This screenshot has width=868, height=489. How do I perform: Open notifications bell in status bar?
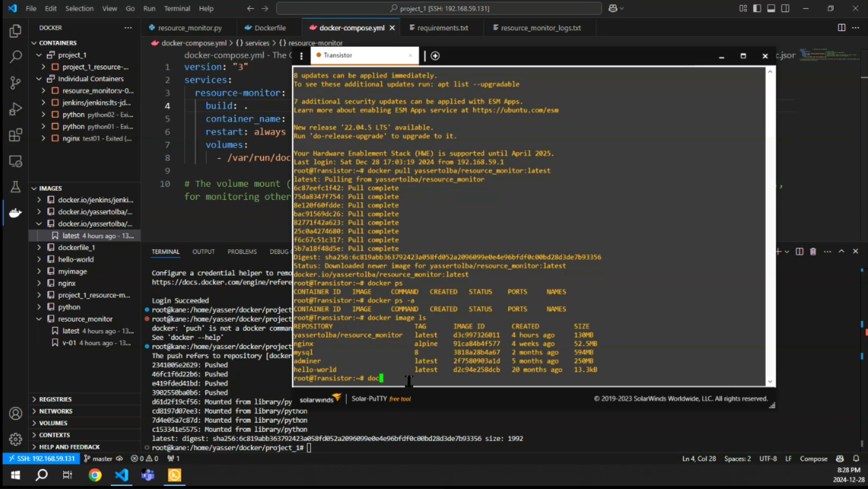(x=856, y=459)
